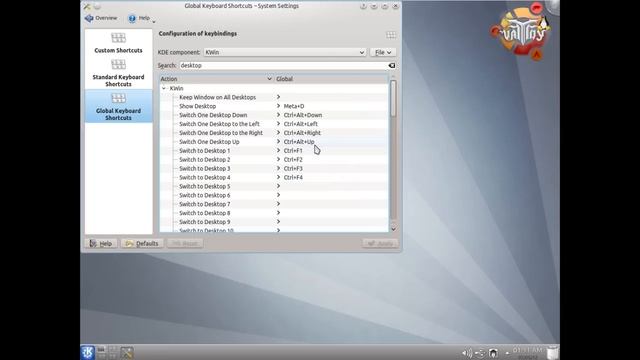
Task: Click the Apply button
Action: pos(380,243)
